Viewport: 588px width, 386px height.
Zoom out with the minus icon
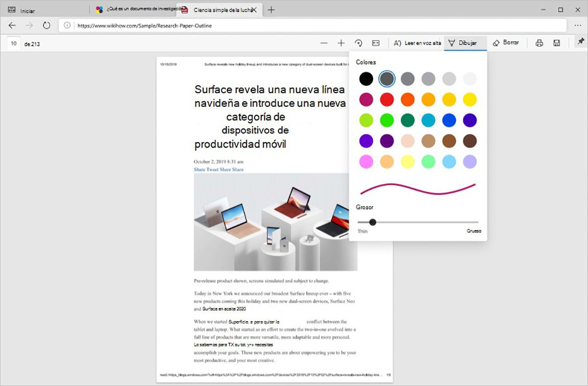click(324, 43)
